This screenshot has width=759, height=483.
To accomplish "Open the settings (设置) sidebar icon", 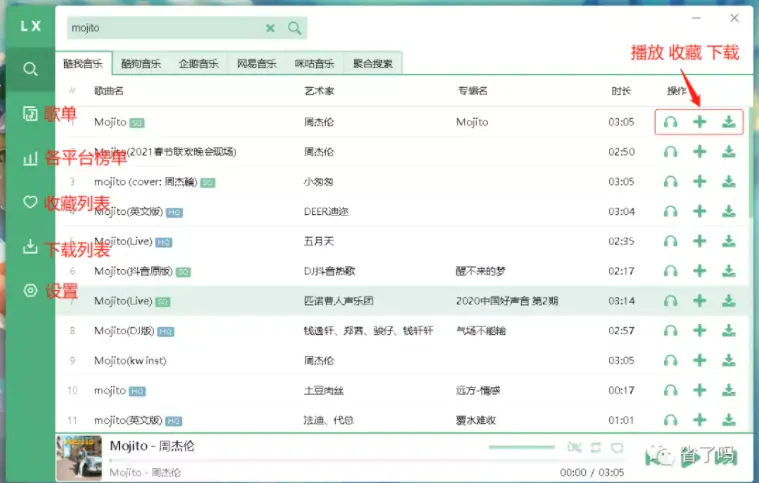I will point(30,290).
